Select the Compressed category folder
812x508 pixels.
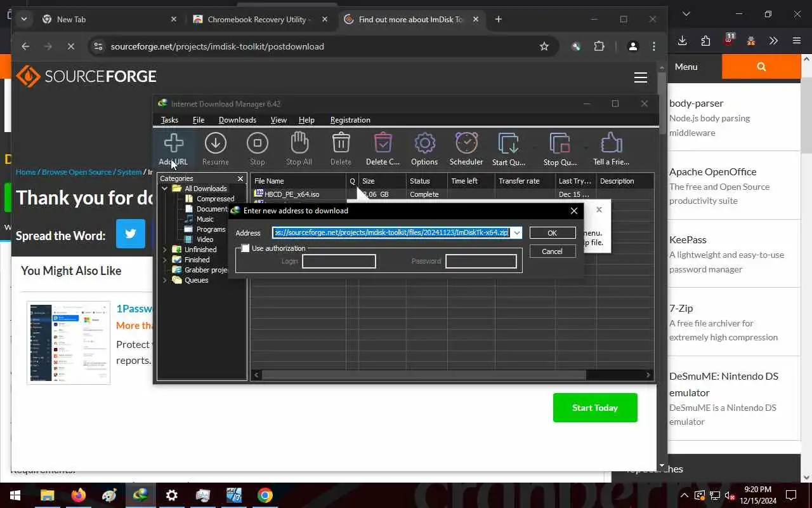tap(209, 199)
